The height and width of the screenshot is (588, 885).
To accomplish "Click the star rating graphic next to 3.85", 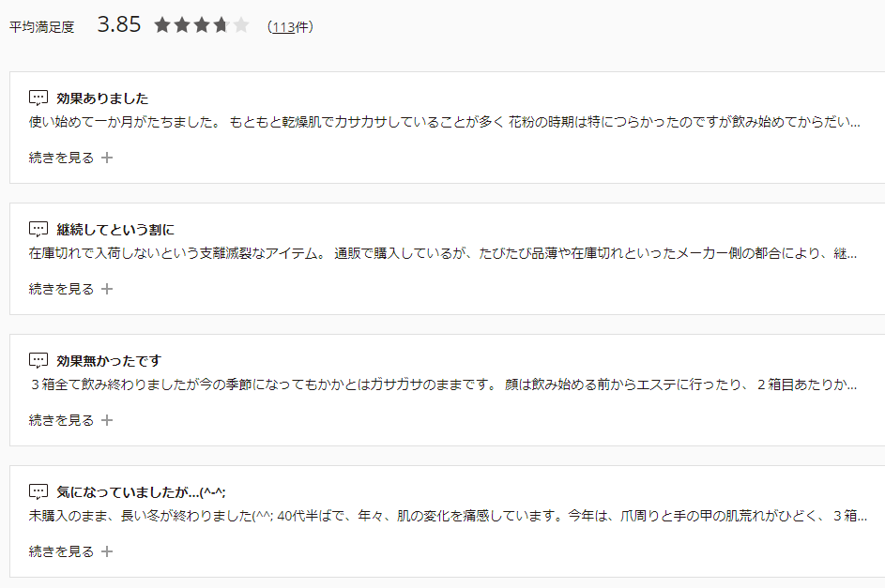I will (202, 25).
